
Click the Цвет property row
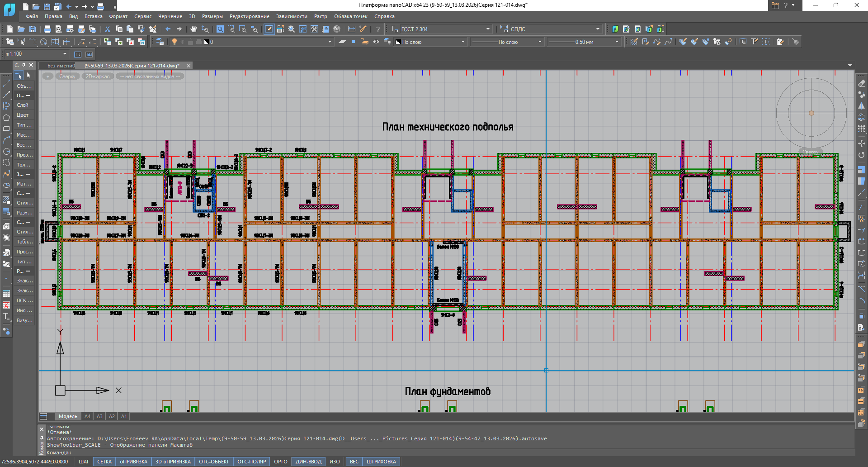tap(24, 115)
